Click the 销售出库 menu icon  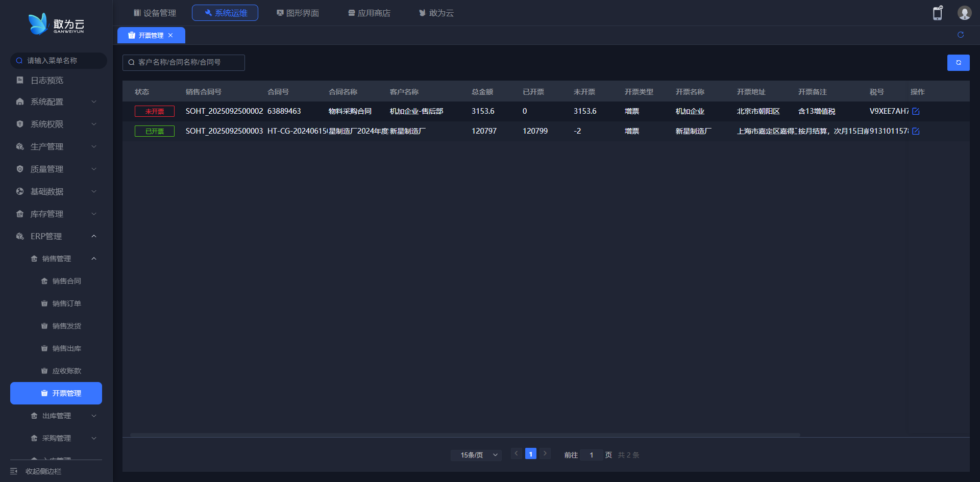point(44,348)
